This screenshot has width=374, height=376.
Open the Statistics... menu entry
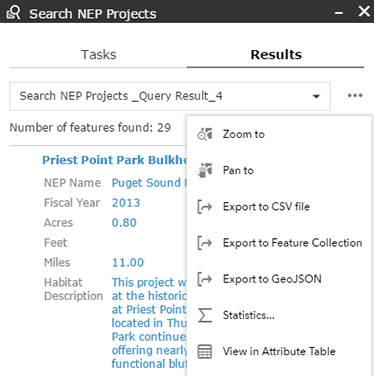(249, 315)
